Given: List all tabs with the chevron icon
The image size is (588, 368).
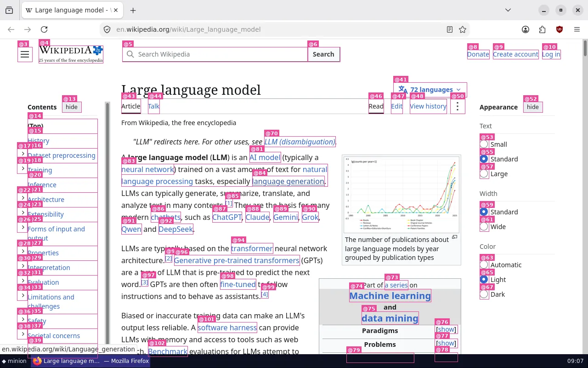Looking at the screenshot, I should [x=508, y=10].
